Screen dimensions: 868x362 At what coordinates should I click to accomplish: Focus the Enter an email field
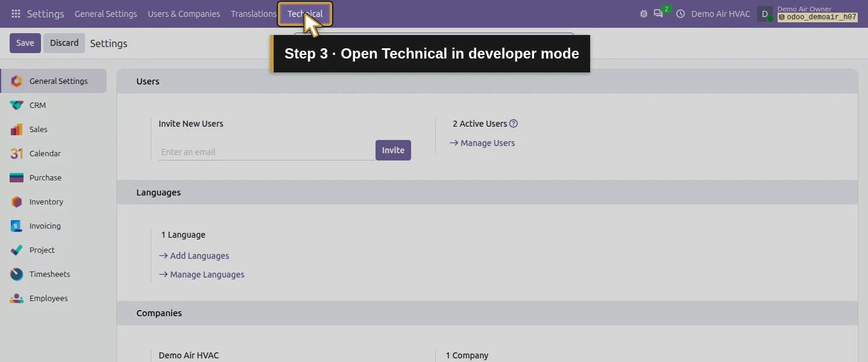[x=266, y=151]
